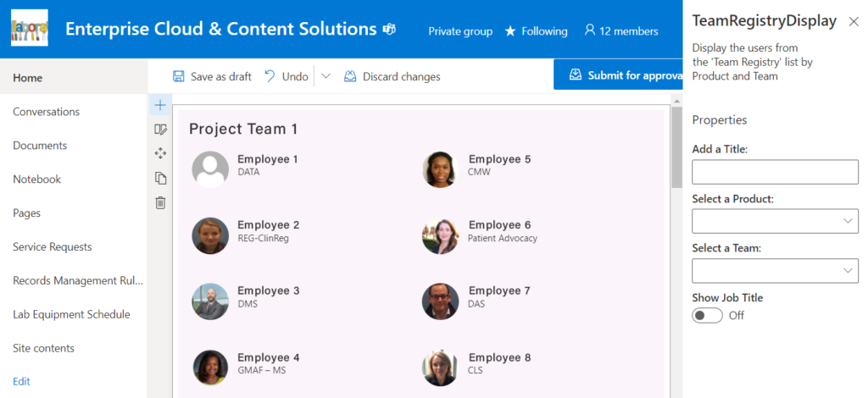The width and height of the screenshot is (868, 398).
Task: Click the Employee 7 name
Action: (499, 290)
